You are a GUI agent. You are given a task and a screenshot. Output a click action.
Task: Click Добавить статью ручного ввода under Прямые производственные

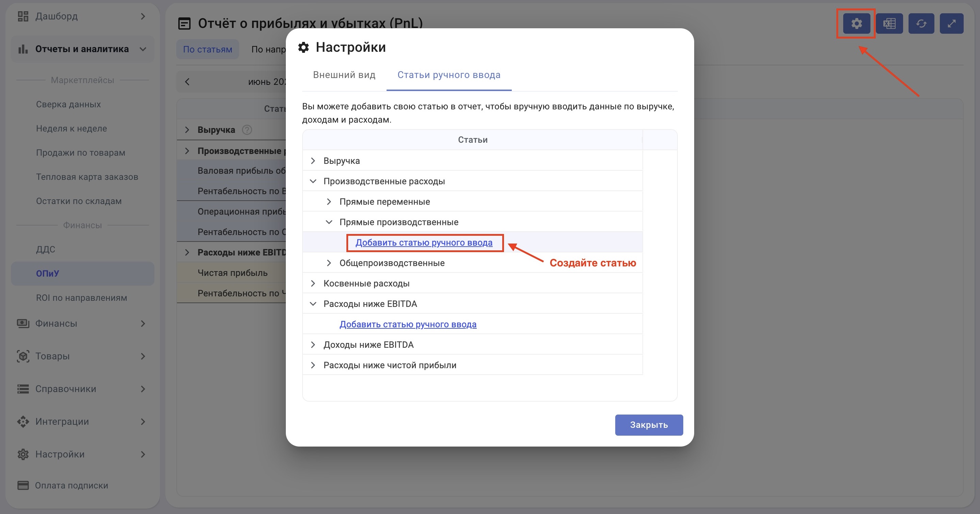[x=424, y=243]
